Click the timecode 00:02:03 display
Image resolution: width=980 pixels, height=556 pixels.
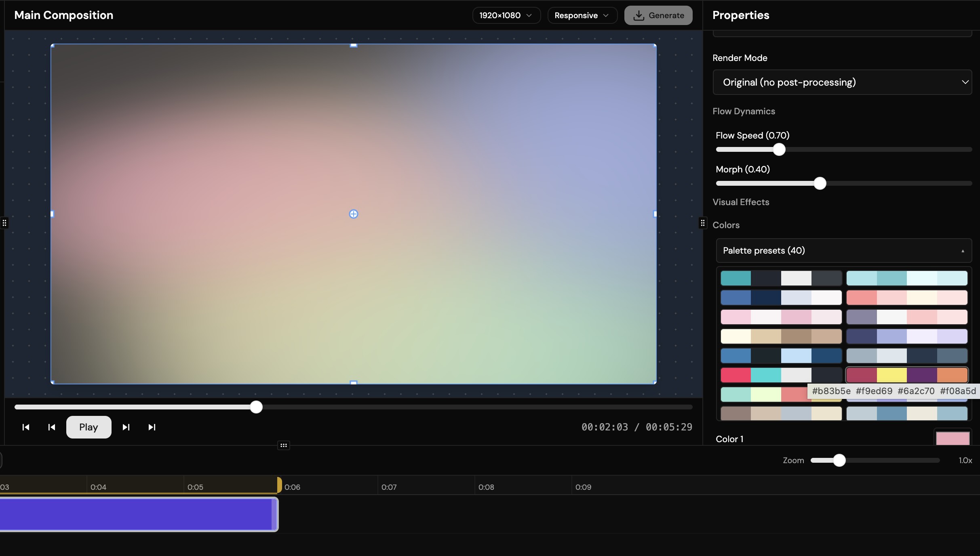click(x=605, y=427)
